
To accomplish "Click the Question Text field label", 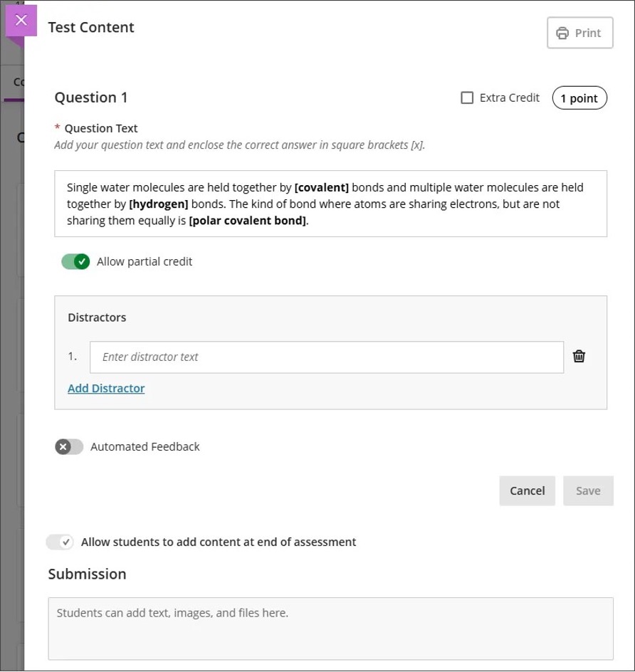I will 101,129.
